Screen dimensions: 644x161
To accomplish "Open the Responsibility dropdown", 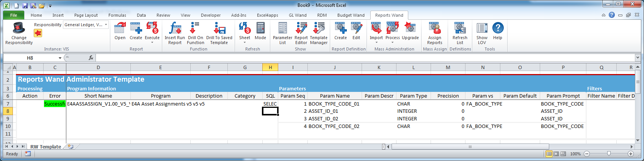I will (106, 25).
